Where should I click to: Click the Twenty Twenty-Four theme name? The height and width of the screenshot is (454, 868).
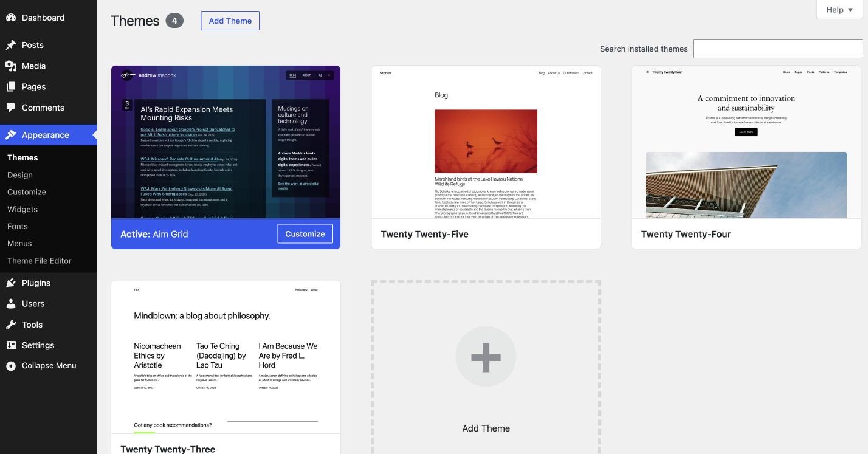686,234
